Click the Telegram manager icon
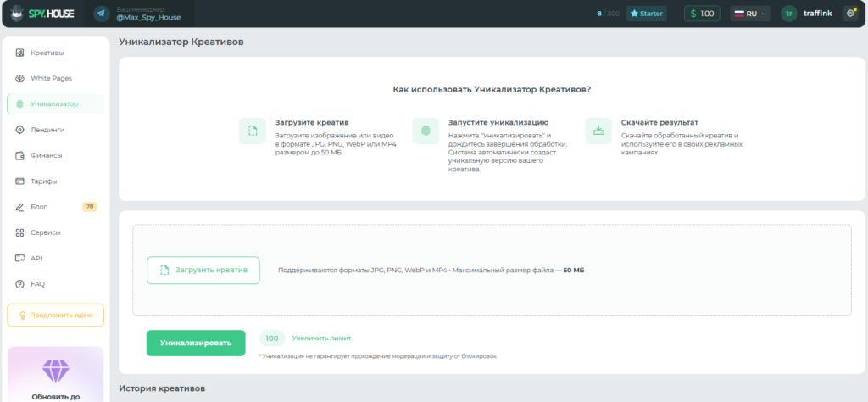Viewport: 868px width, 402px height. tap(102, 14)
